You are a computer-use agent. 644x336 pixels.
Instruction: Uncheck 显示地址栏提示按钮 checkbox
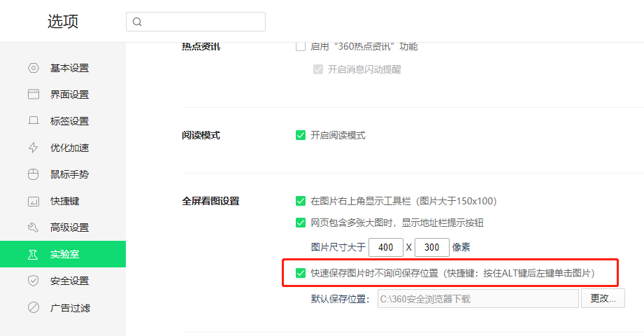click(301, 223)
